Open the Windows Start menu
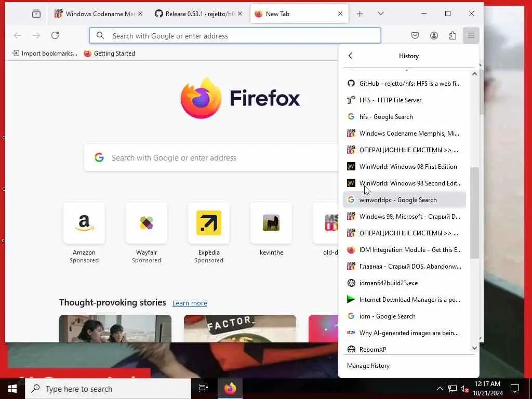 tap(12, 389)
